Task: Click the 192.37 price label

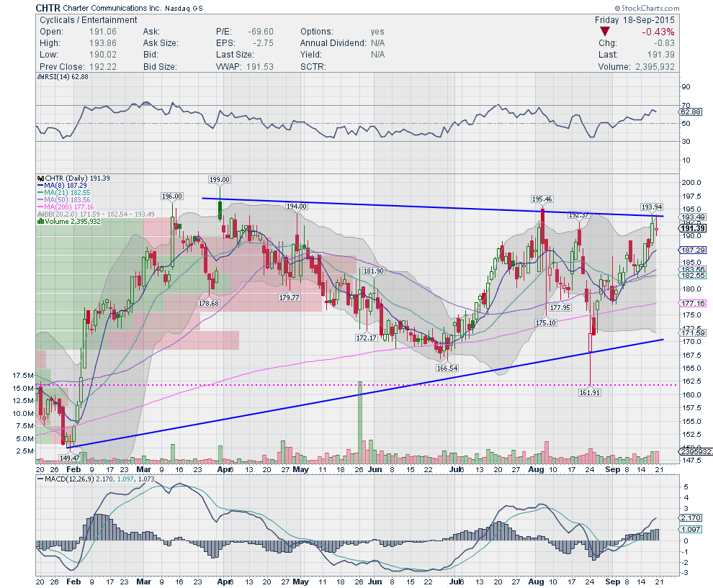Action: tap(579, 215)
